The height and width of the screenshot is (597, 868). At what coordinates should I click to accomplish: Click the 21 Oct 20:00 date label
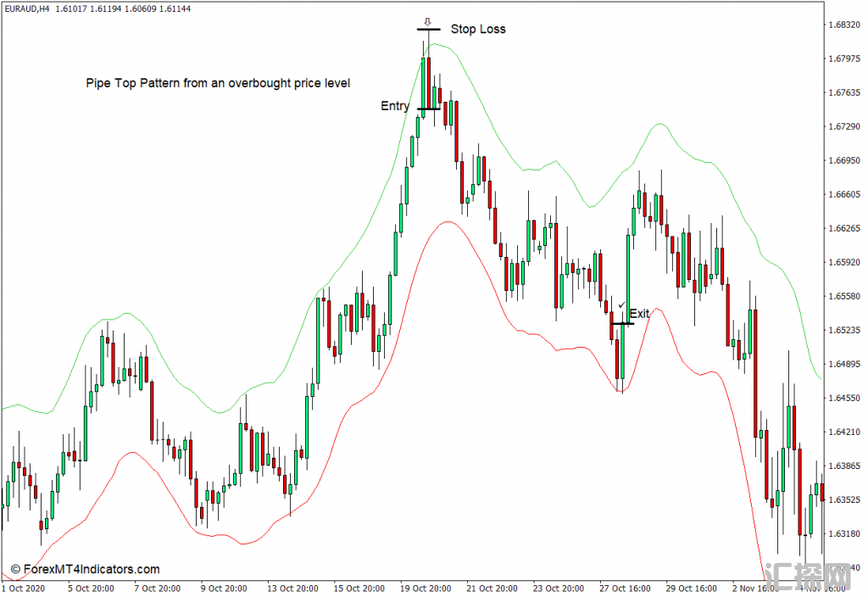coord(492,589)
